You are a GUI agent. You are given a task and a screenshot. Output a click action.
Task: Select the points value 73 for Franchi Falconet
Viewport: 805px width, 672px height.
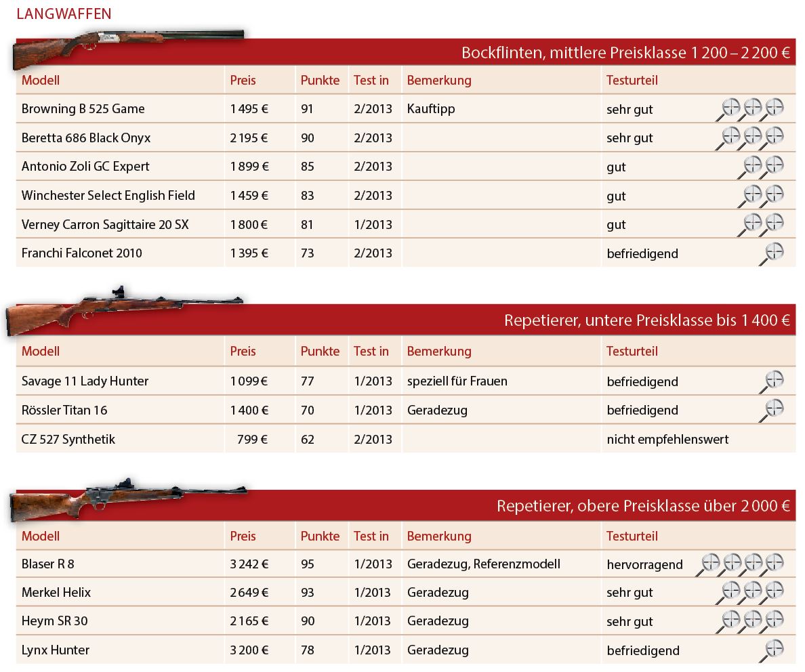pos(308,253)
